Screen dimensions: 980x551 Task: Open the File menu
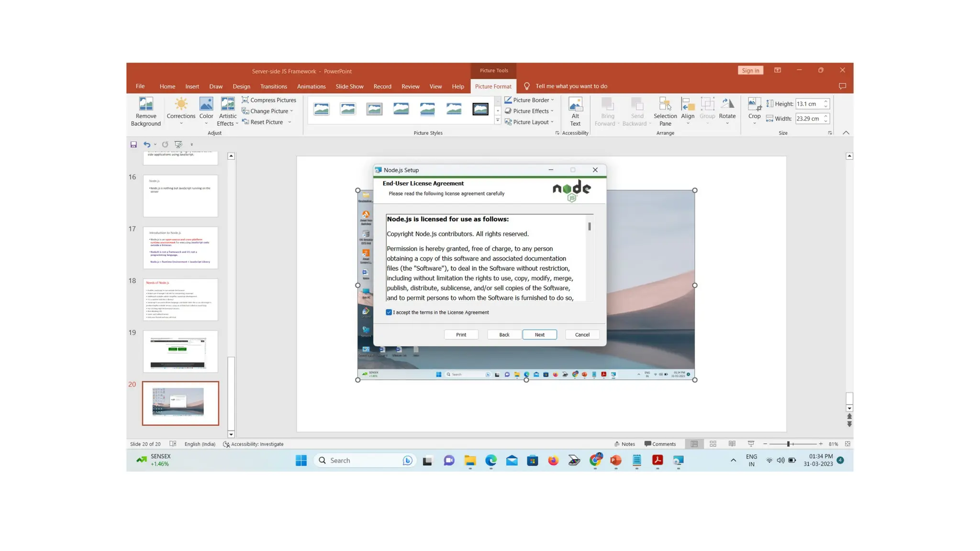140,87
